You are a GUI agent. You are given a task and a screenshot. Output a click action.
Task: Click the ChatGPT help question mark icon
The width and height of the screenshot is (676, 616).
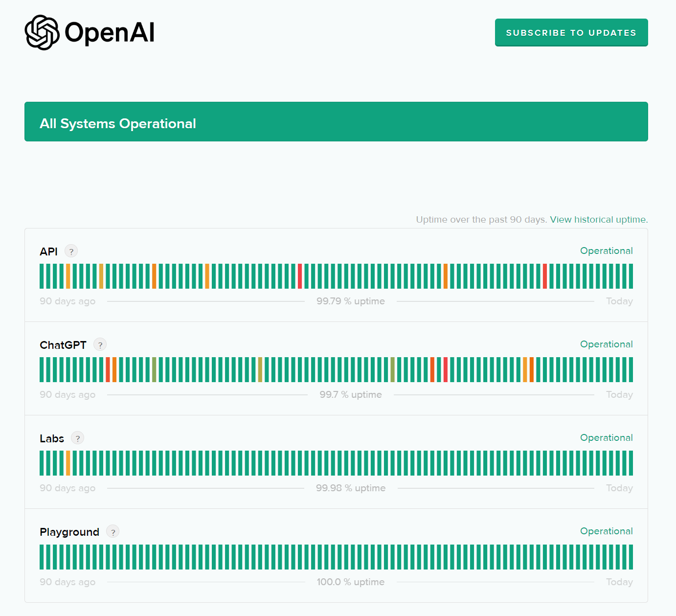[x=100, y=345]
